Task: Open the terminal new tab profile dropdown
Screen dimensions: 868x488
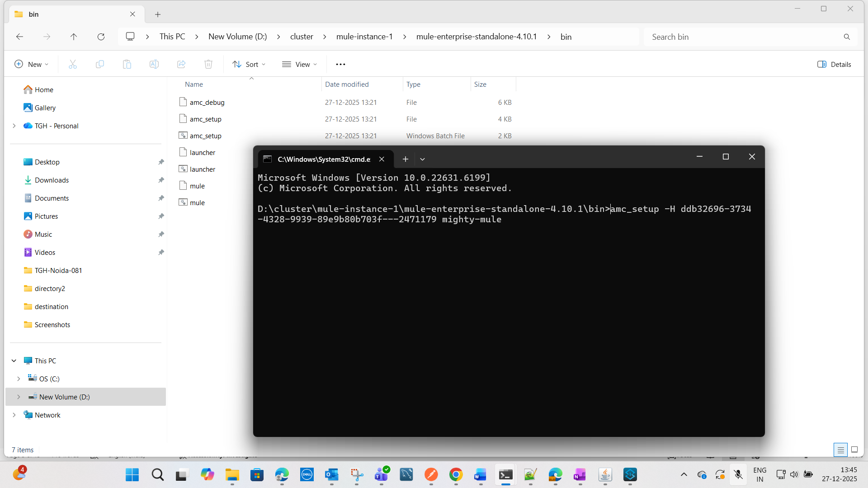Action: click(422, 159)
